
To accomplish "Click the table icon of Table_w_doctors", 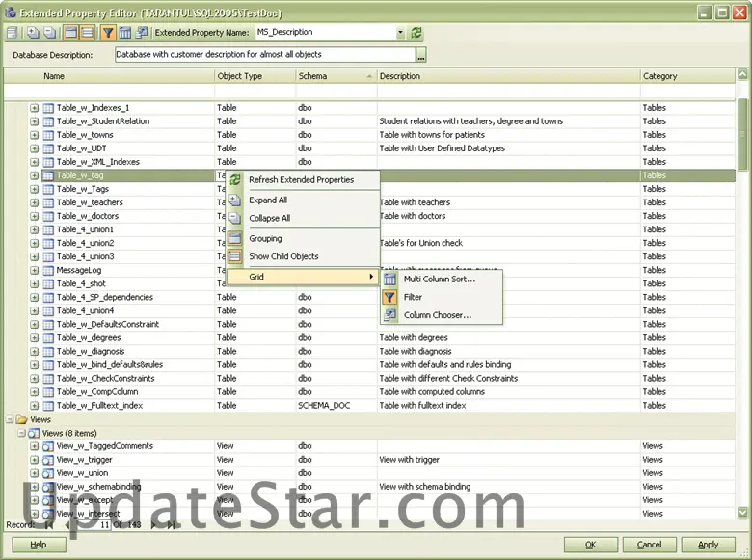I will tap(48, 216).
